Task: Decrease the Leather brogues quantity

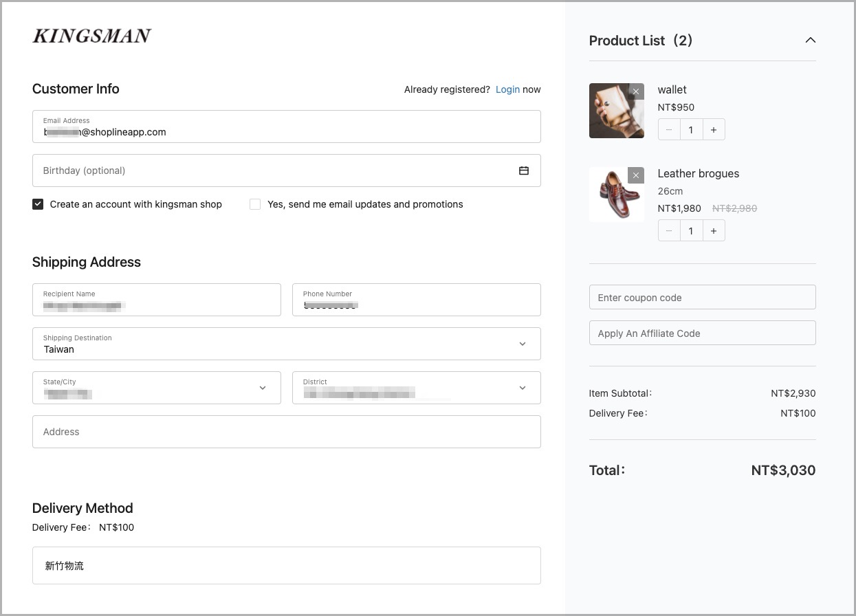Action: click(669, 230)
